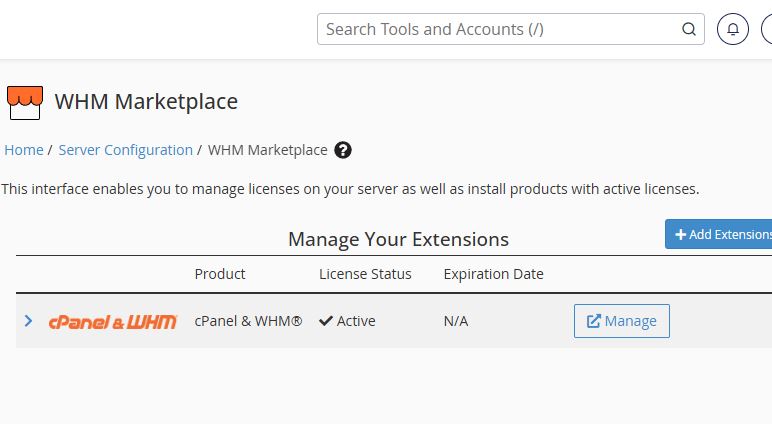Click the License Status column header
Viewport: 772px width, 424px height.
tap(365, 274)
